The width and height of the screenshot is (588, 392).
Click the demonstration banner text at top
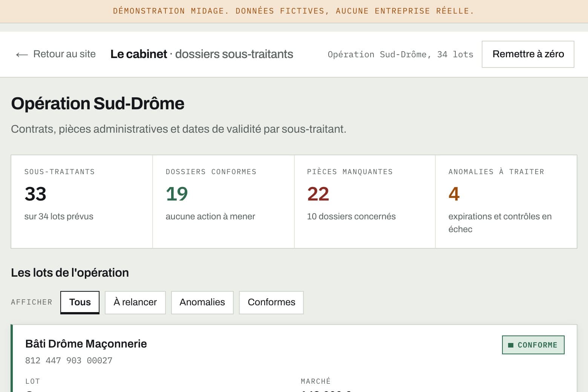coord(294,11)
